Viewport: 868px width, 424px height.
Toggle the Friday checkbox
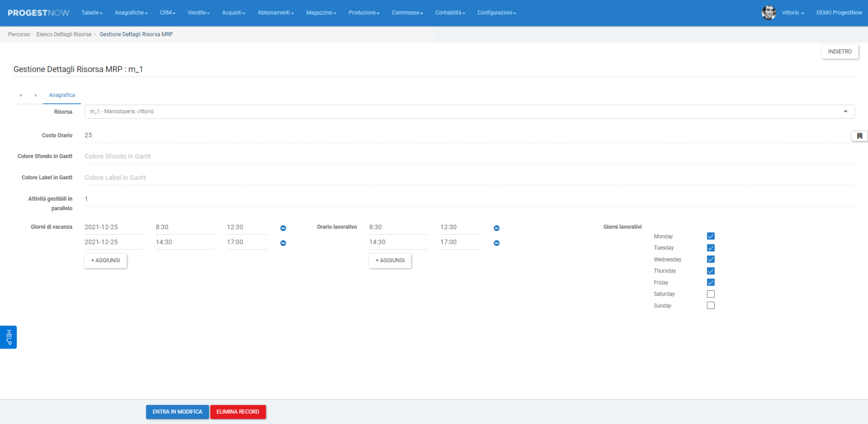pyautogui.click(x=711, y=282)
